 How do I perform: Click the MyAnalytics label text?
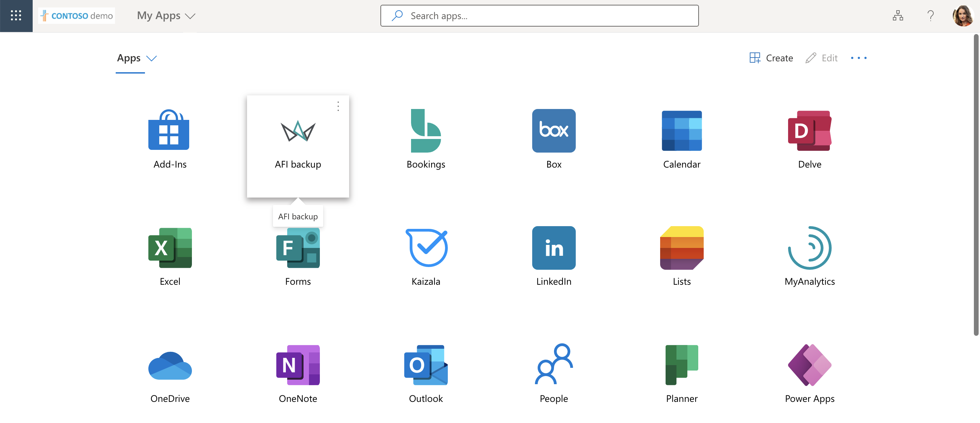point(810,281)
